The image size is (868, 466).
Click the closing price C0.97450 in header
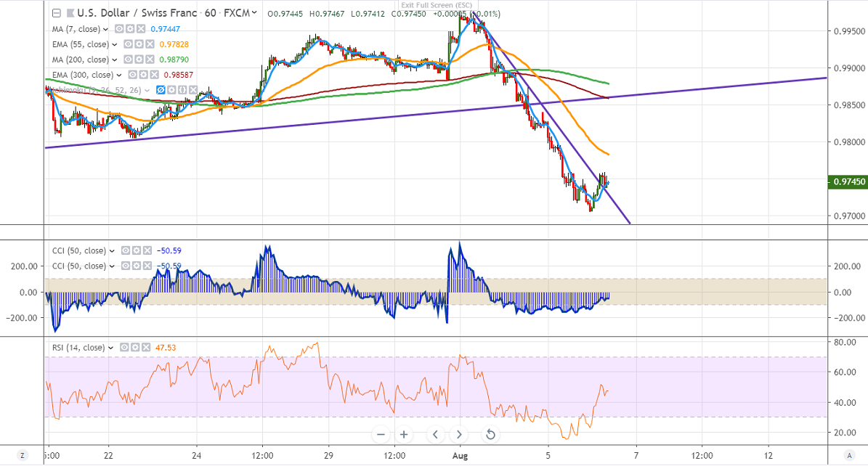[408, 14]
